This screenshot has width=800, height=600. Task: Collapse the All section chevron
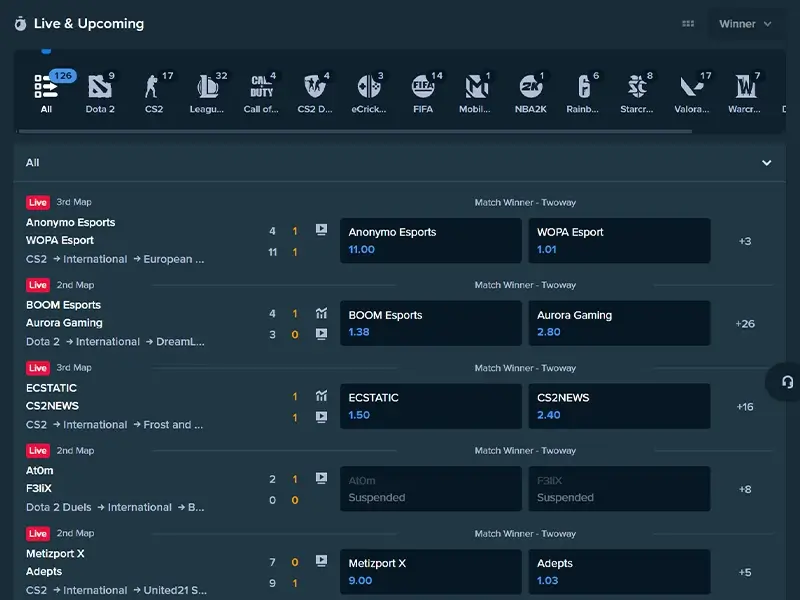click(766, 163)
